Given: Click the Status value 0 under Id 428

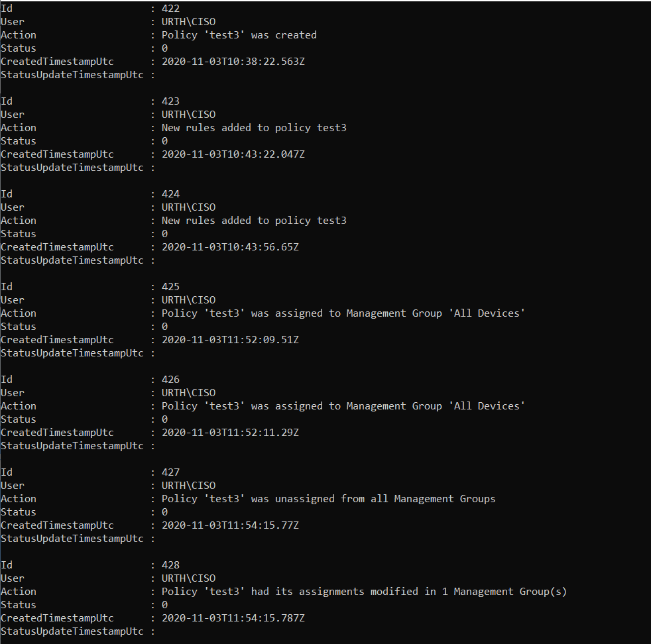Looking at the screenshot, I should click(164, 605).
